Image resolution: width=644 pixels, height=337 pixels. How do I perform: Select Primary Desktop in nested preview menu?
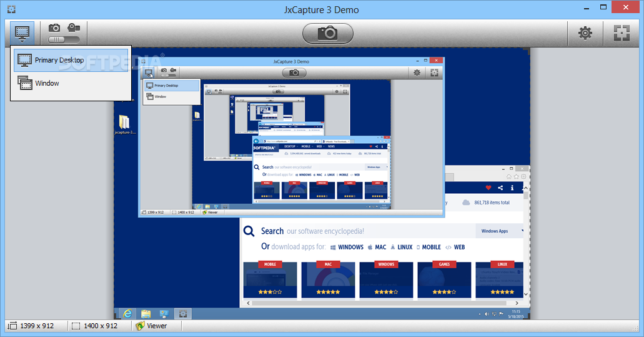172,86
